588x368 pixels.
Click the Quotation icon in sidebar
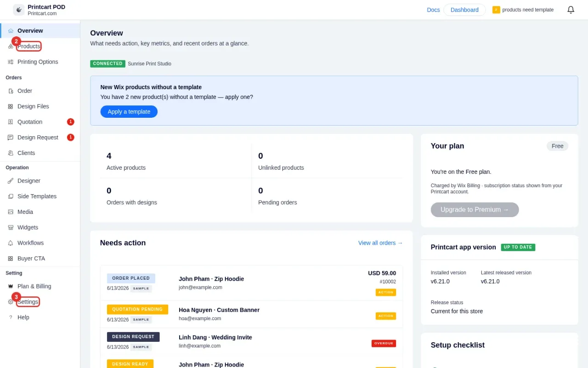pos(11,122)
